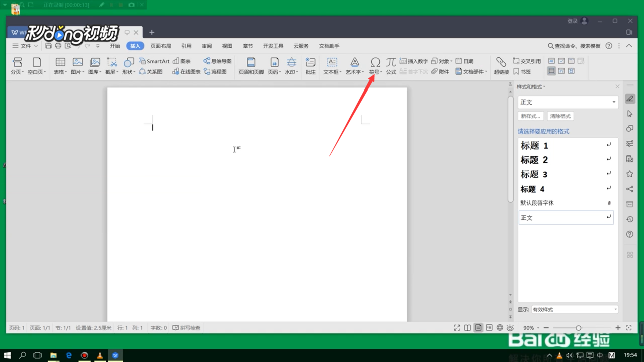The image size is (644, 362).
Task: Insert a 思维导图 mind map
Action: 217,61
